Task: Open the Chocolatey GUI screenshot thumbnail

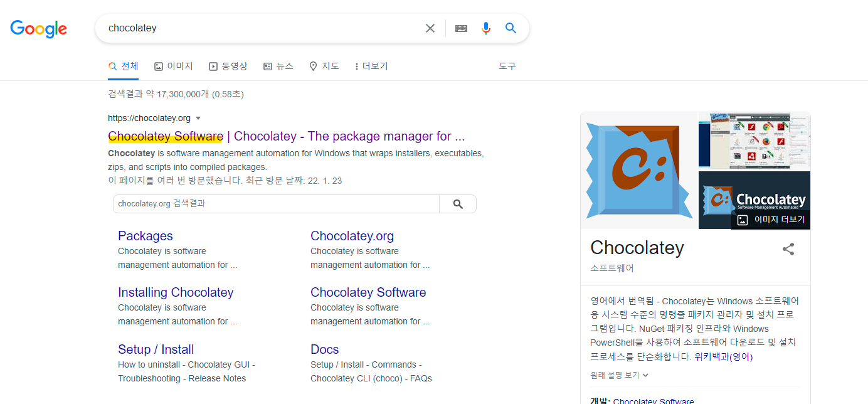Action: click(754, 141)
